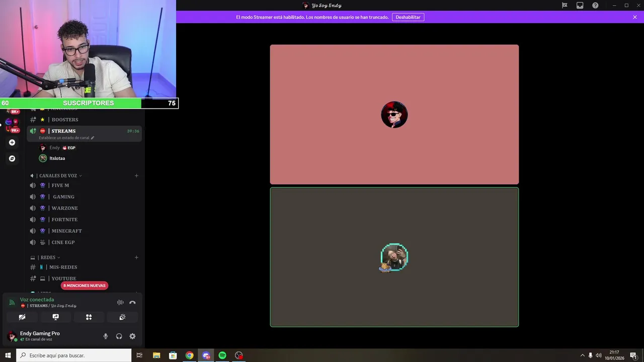Switch to Discord taskbar icon
644x362 pixels.
click(x=206, y=355)
